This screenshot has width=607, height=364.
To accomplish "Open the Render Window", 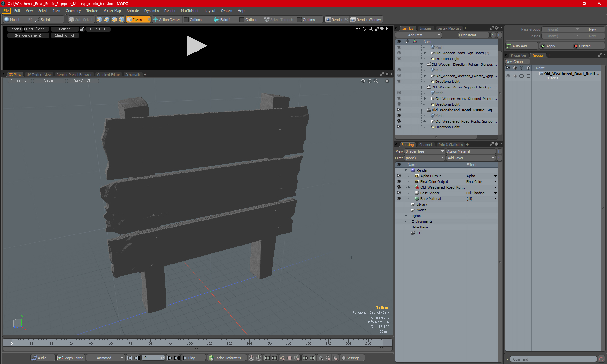I will coord(366,20).
